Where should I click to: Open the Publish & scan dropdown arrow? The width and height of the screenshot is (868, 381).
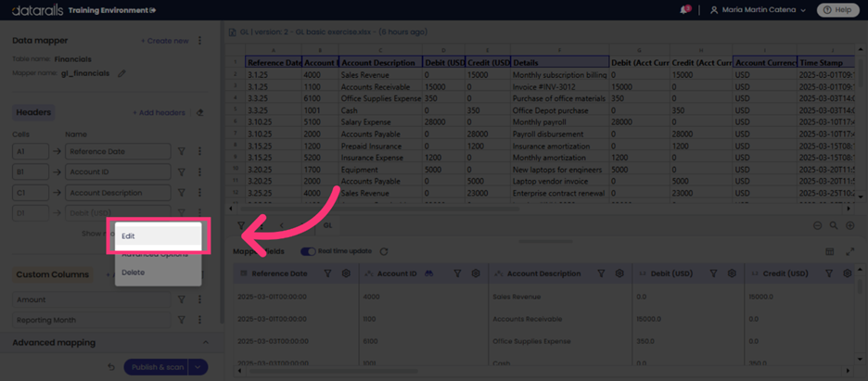[198, 367]
